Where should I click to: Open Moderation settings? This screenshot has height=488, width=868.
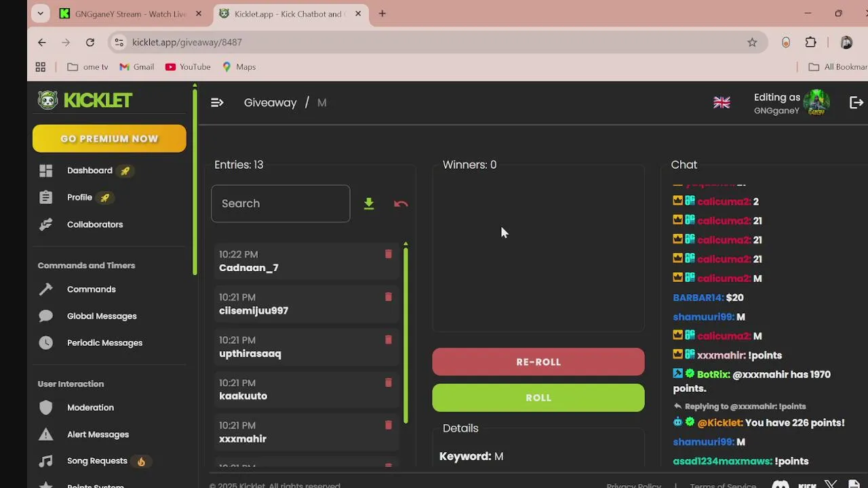[x=90, y=407]
